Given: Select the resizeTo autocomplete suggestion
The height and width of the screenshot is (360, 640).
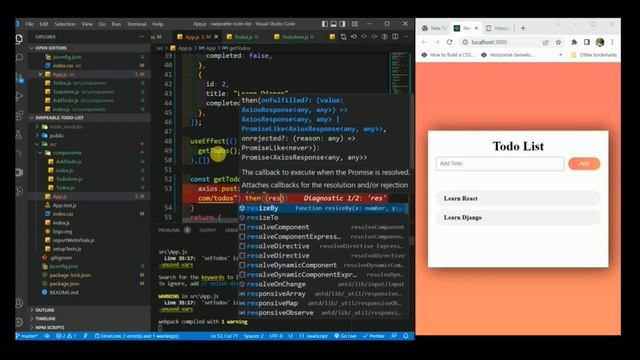Looking at the screenshot, I should [323, 218].
